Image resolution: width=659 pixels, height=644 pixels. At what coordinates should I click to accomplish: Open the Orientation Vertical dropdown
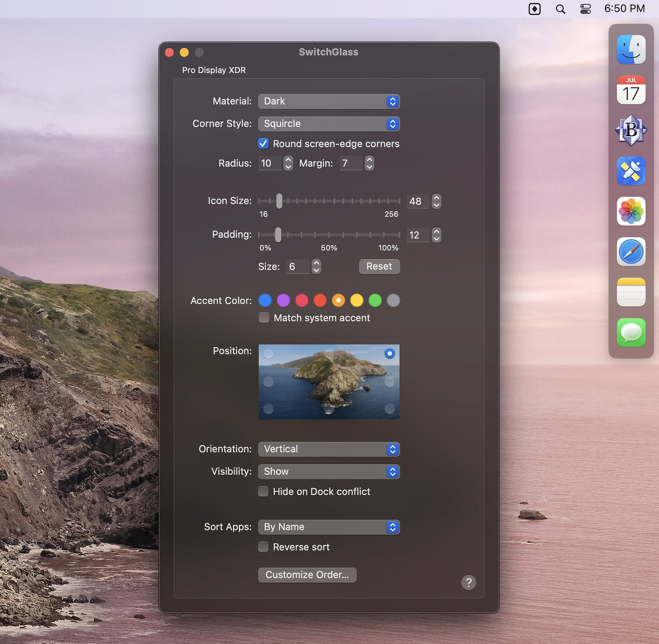(329, 449)
